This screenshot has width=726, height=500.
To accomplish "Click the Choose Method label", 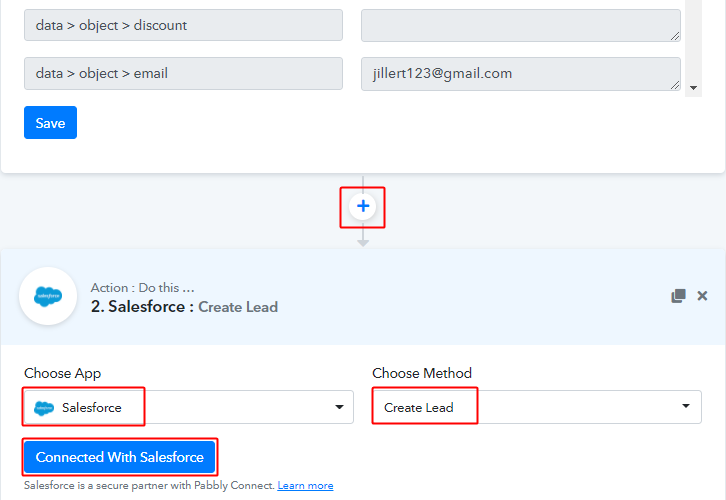I will (422, 373).
